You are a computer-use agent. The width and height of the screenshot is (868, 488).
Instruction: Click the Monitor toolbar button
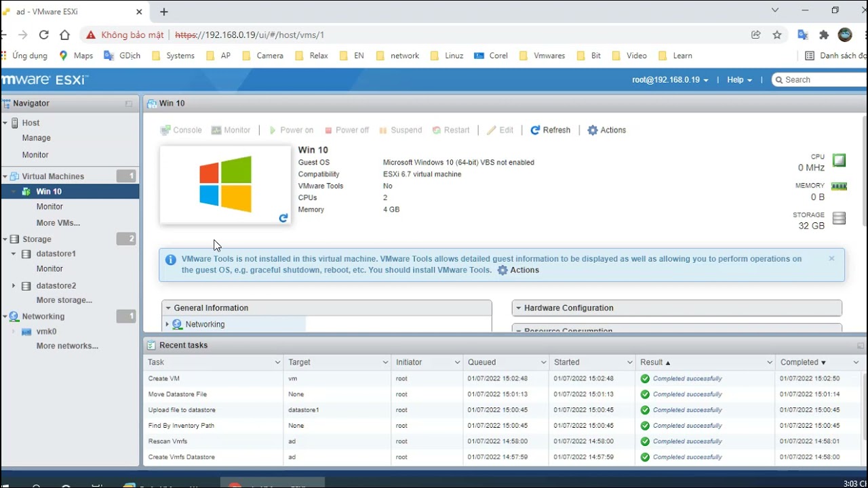coord(231,130)
